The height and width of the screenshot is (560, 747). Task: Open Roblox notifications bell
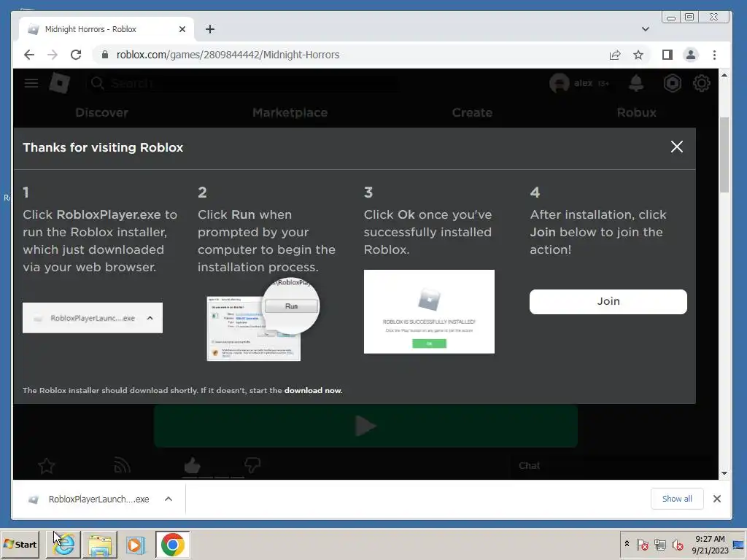(x=636, y=83)
